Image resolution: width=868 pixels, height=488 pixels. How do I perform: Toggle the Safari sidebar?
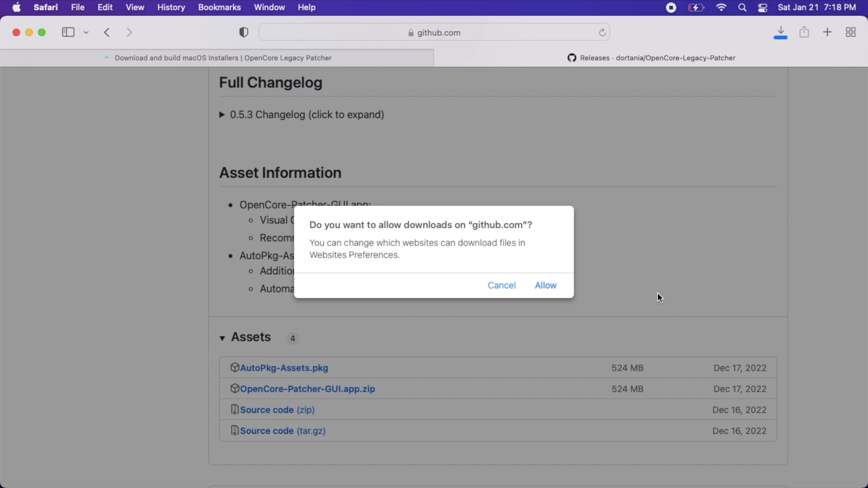point(68,32)
